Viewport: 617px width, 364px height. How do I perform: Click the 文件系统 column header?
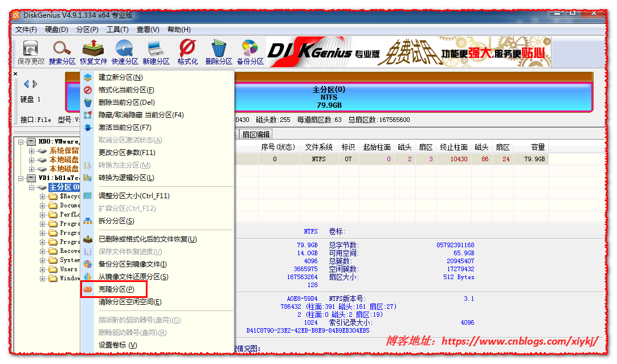pos(318,147)
